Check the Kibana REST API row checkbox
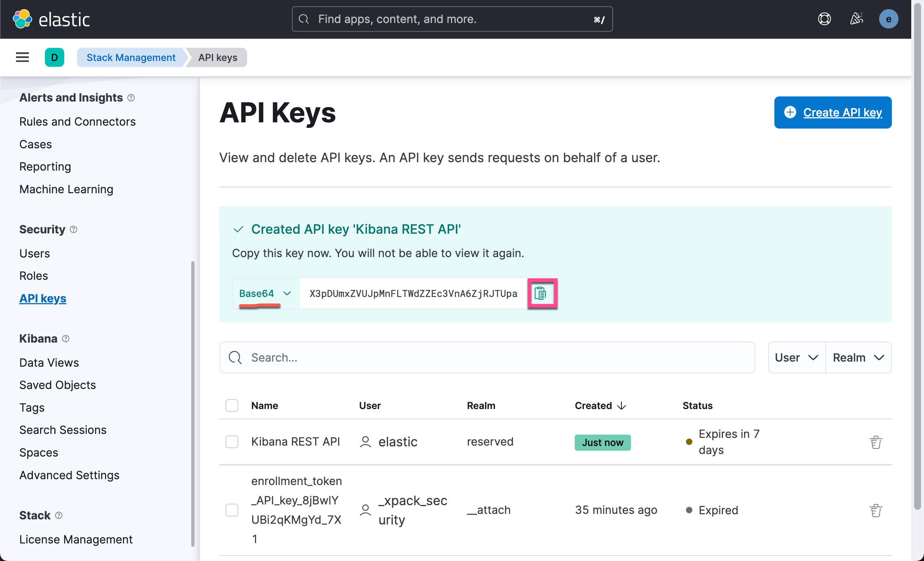 [x=232, y=442]
